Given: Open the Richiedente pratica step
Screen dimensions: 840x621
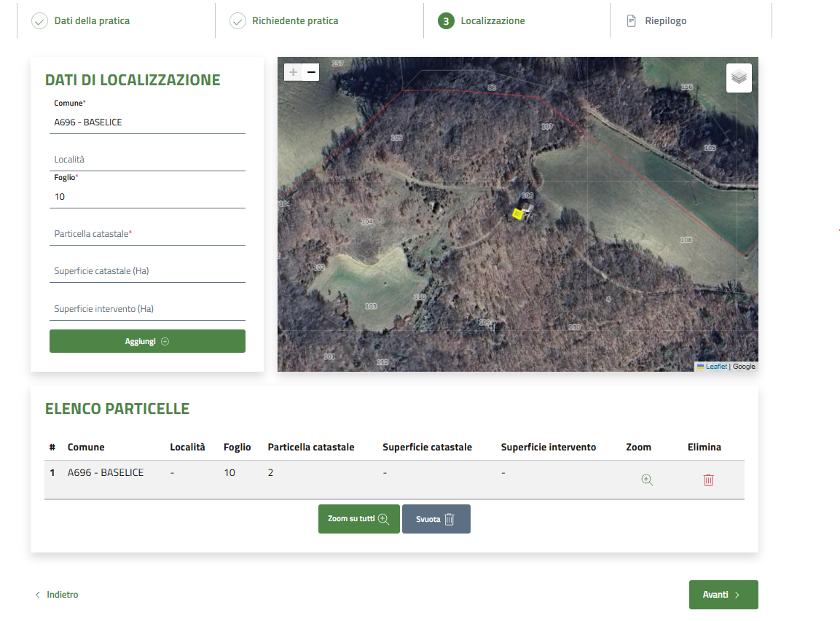Looking at the screenshot, I should (284, 21).
